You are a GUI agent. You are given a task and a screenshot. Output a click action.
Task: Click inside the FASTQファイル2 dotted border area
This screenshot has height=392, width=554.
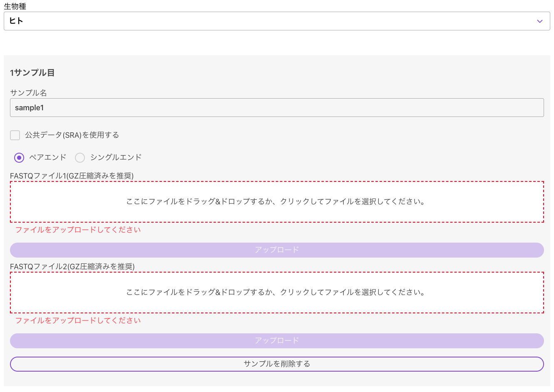coord(277,292)
